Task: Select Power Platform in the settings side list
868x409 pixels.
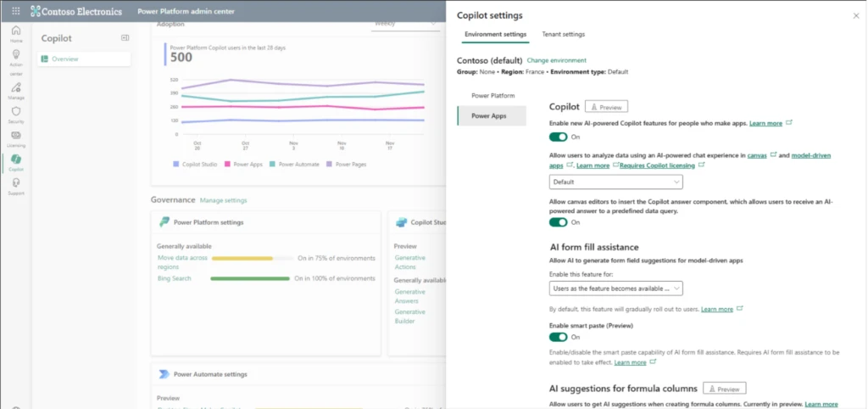Action: [x=492, y=95]
